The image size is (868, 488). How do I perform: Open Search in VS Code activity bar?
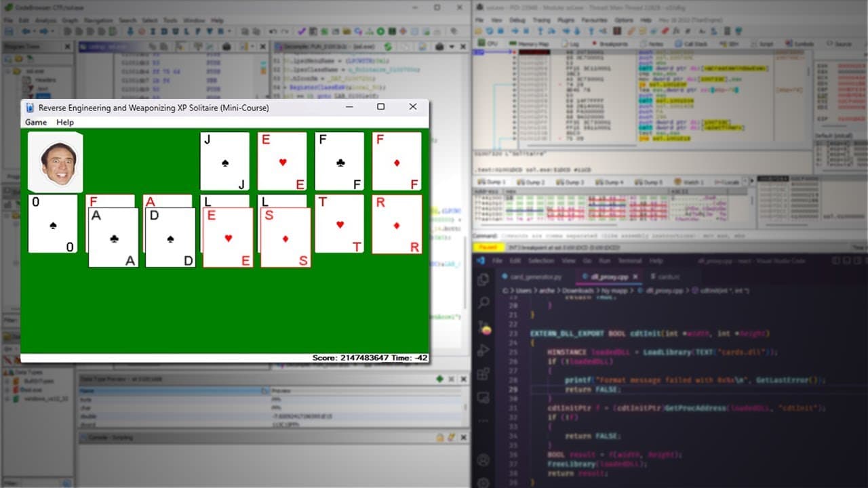[484, 303]
